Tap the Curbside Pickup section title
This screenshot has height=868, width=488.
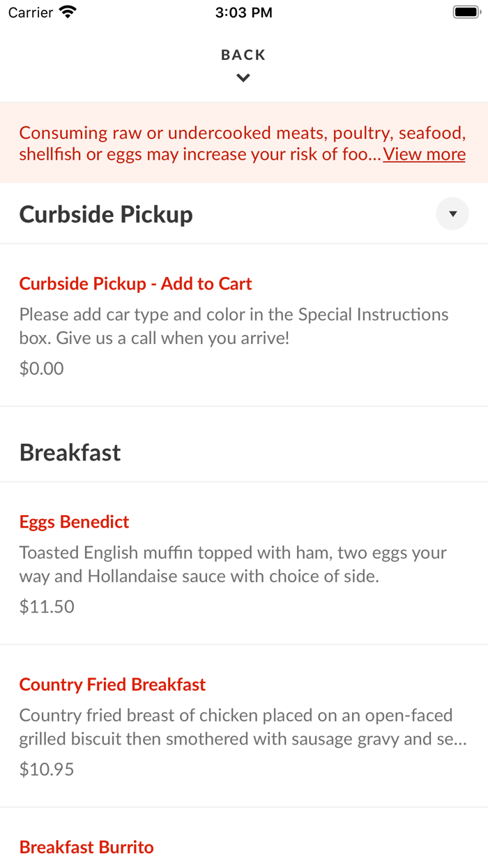[x=106, y=214]
